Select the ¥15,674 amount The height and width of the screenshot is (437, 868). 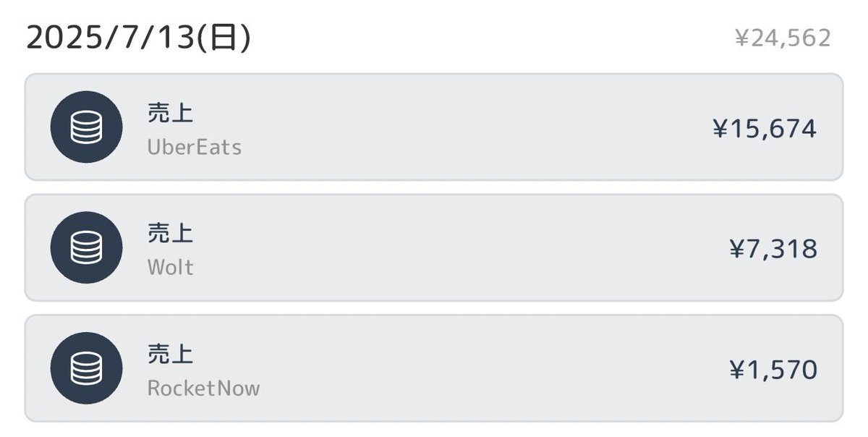coord(765,130)
